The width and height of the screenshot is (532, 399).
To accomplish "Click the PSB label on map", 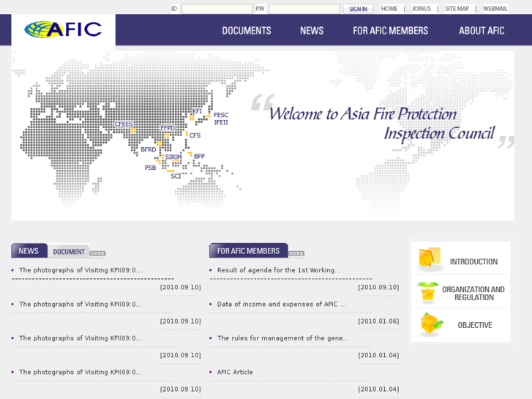I will coord(150,168).
